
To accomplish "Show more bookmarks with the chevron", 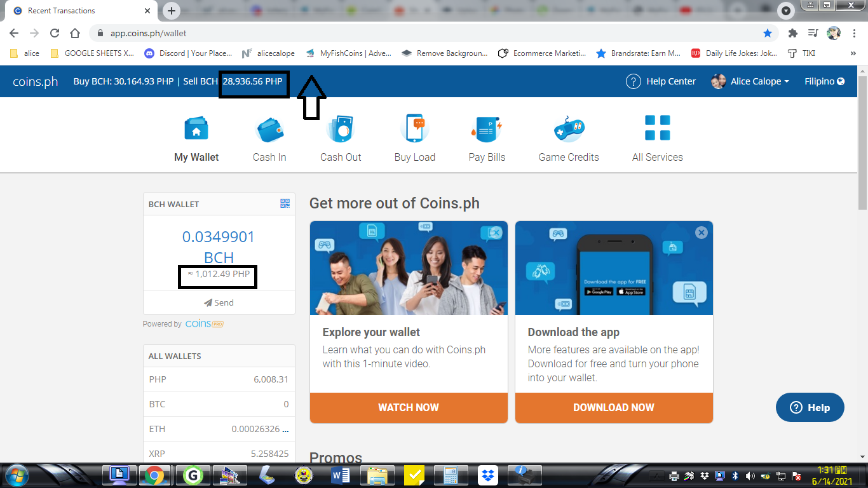I will 853,53.
